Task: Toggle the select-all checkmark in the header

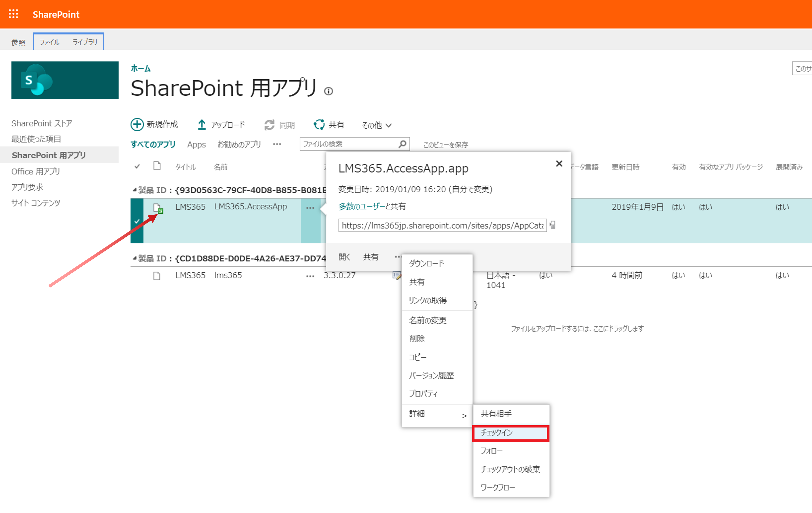Action: pyautogui.click(x=137, y=166)
